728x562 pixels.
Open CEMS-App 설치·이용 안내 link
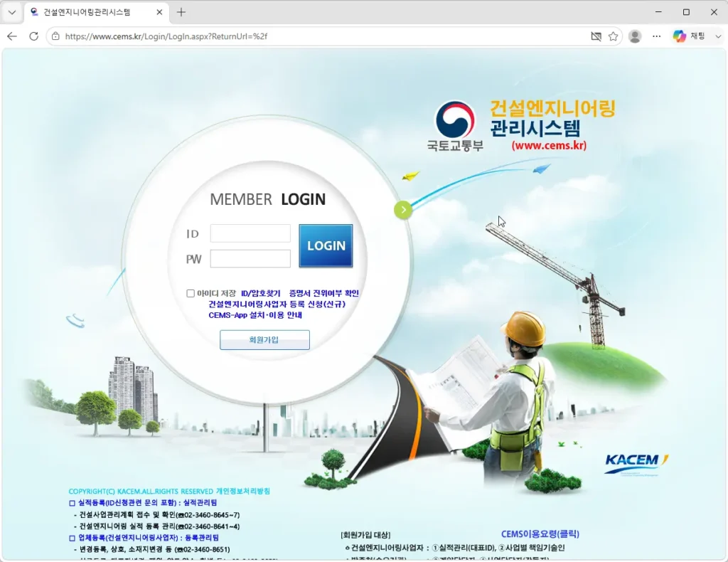[x=255, y=315]
